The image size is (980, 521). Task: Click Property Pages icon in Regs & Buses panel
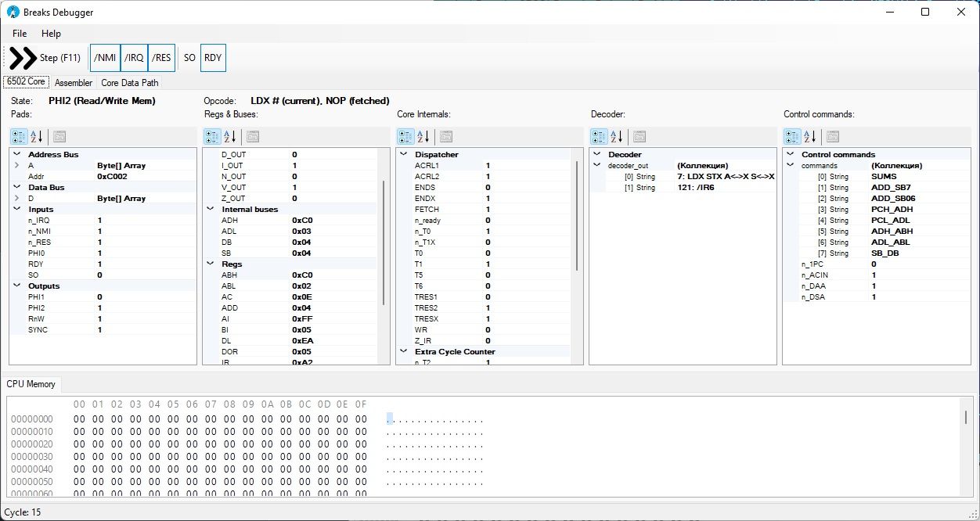tap(253, 137)
